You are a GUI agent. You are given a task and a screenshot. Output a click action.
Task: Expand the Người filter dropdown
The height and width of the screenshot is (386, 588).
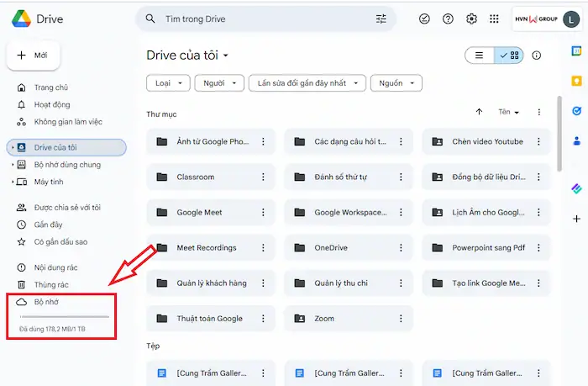tap(219, 83)
